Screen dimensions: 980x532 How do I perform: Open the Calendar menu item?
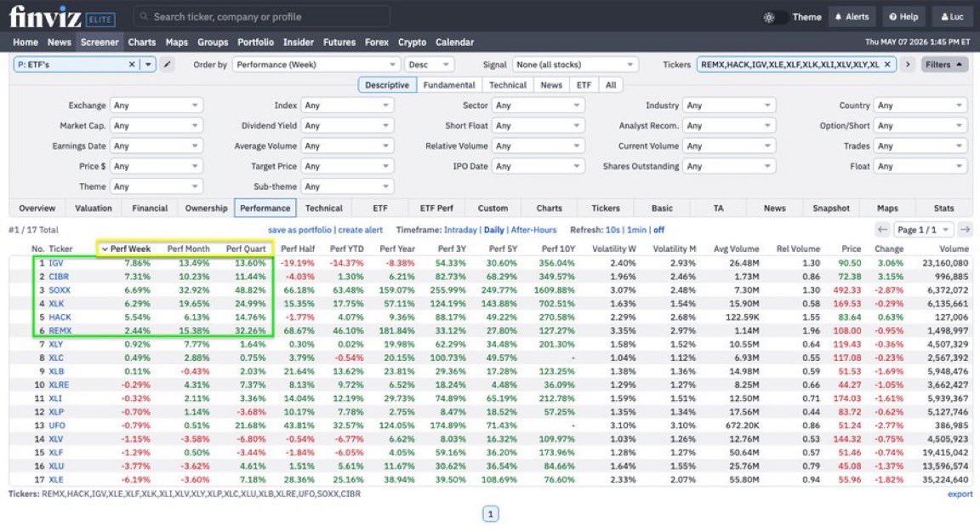point(454,42)
